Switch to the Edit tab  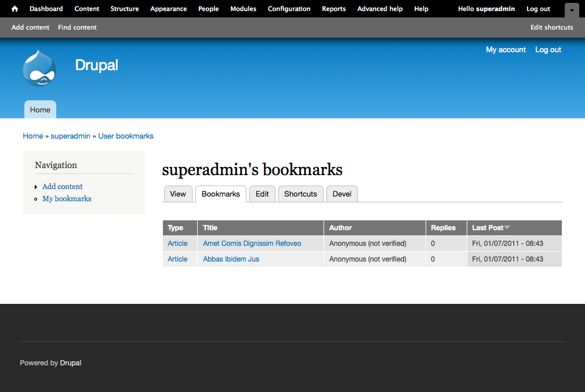point(262,194)
